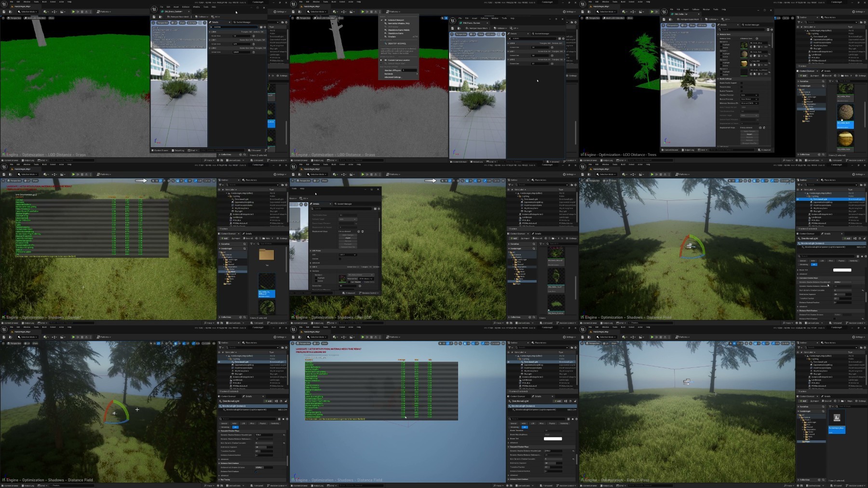Click reset-to-default arrow beside Num Dynamic Shadow Cascades
This screenshot has width=868, height=488.
(x=863, y=290)
